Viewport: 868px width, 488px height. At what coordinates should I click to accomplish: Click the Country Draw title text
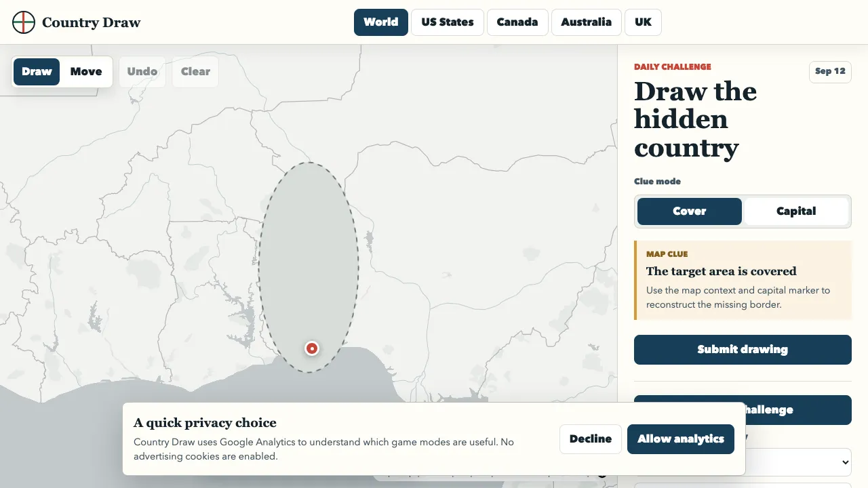[x=91, y=22]
